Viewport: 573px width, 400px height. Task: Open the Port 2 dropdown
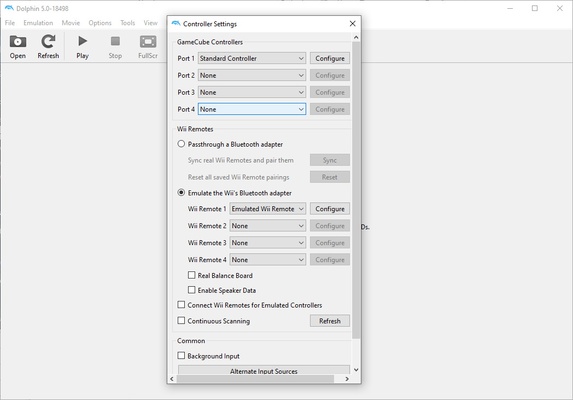(x=252, y=75)
